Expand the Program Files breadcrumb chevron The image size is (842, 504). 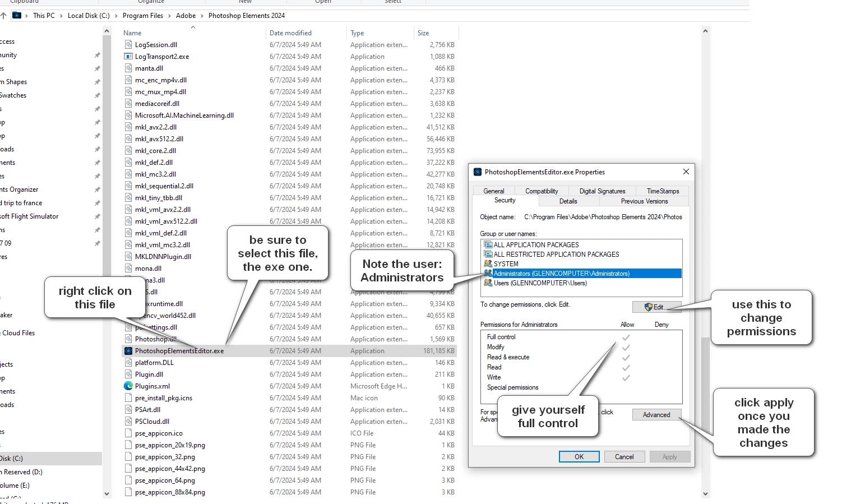coord(170,16)
